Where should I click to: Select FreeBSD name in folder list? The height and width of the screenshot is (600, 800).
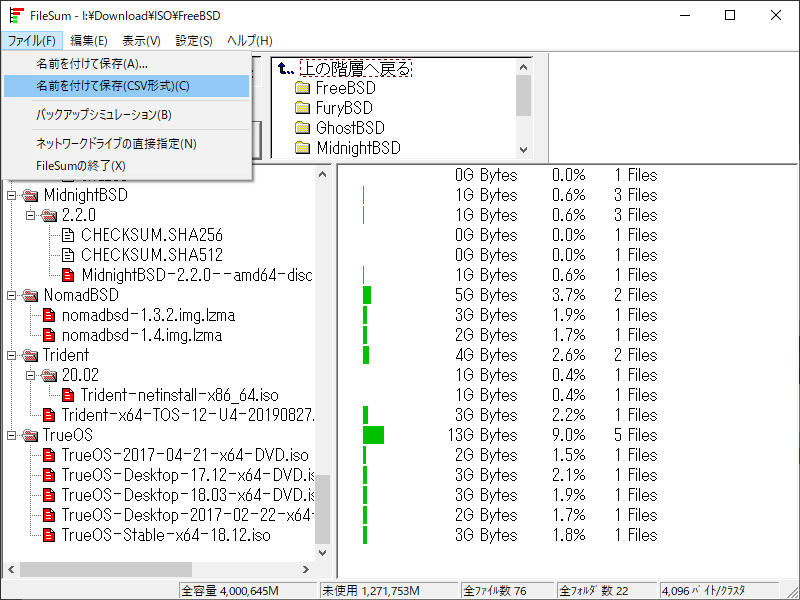point(345,88)
